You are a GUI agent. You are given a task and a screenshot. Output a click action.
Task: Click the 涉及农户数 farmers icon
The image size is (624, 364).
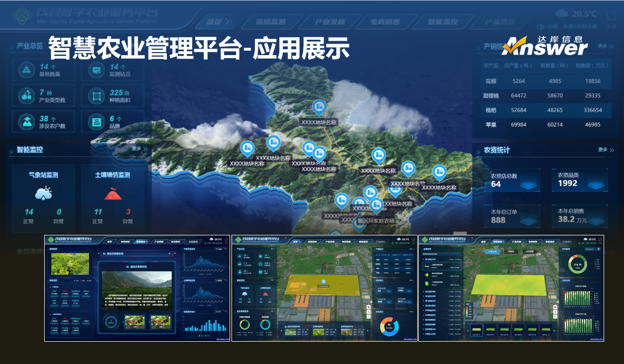26,122
